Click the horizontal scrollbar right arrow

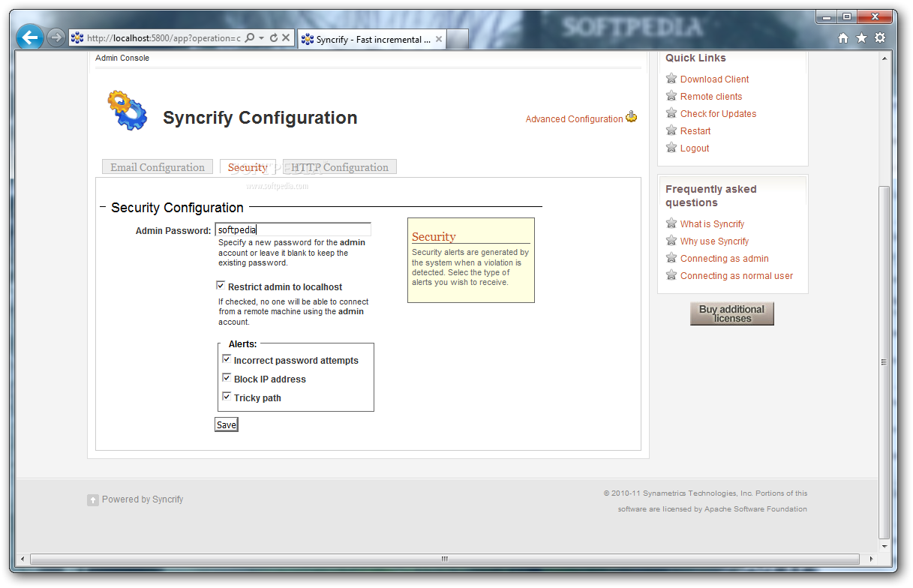[x=872, y=559]
